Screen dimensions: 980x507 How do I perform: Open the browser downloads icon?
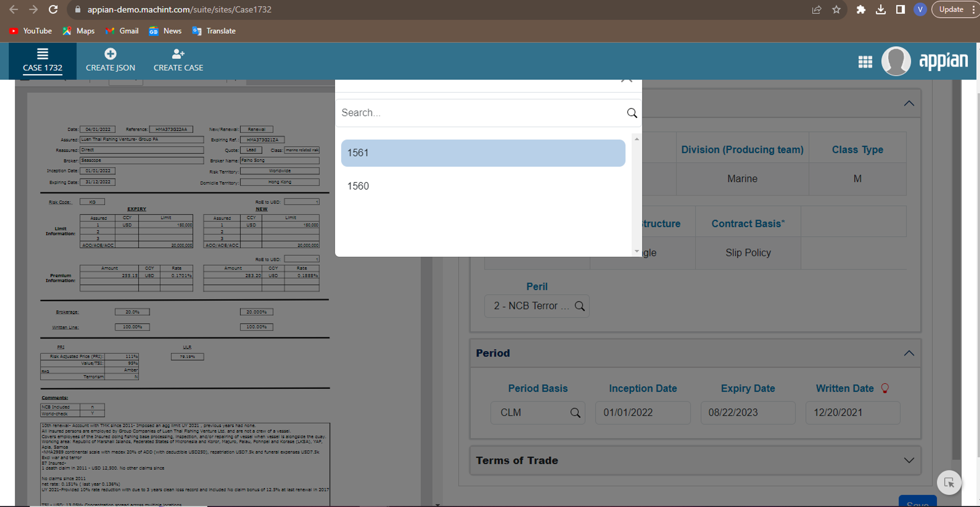click(880, 9)
